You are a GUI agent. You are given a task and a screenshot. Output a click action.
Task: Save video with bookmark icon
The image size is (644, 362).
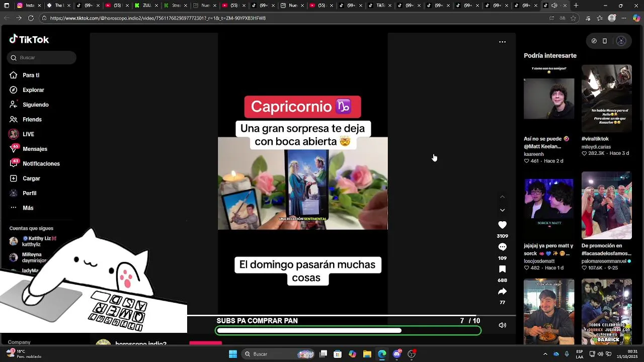tap(502, 269)
